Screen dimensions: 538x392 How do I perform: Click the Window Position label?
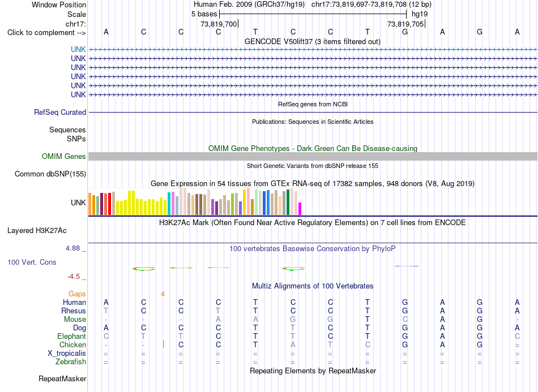[x=59, y=5]
